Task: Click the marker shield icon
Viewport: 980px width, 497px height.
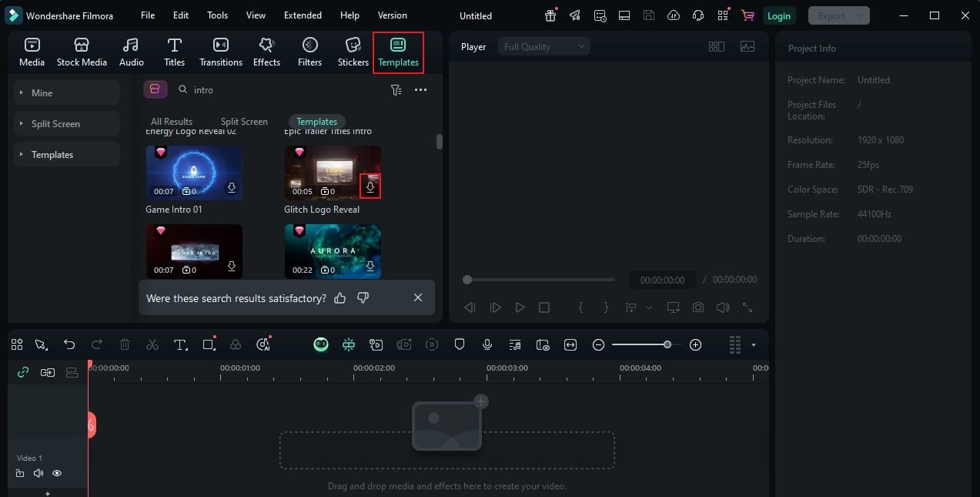Action: coord(460,344)
